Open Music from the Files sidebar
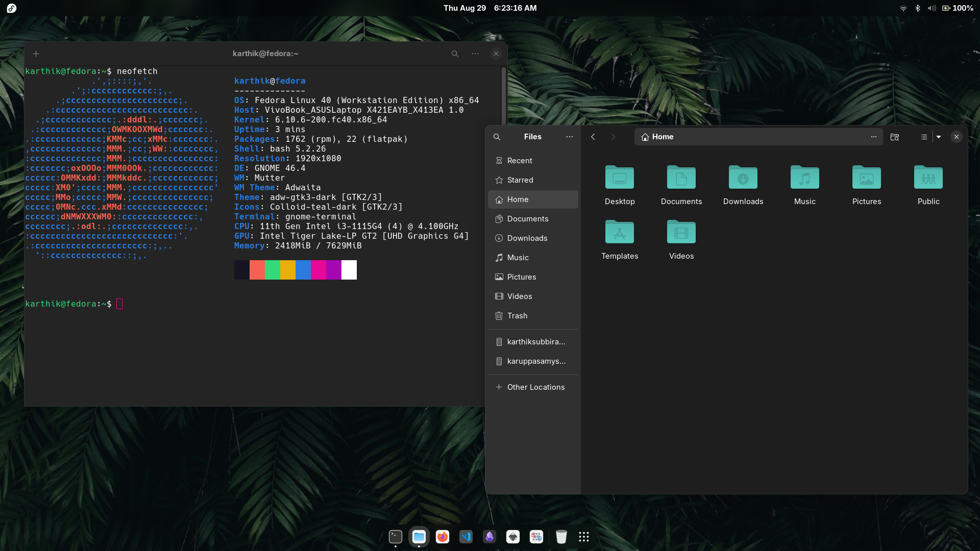 click(x=533, y=258)
